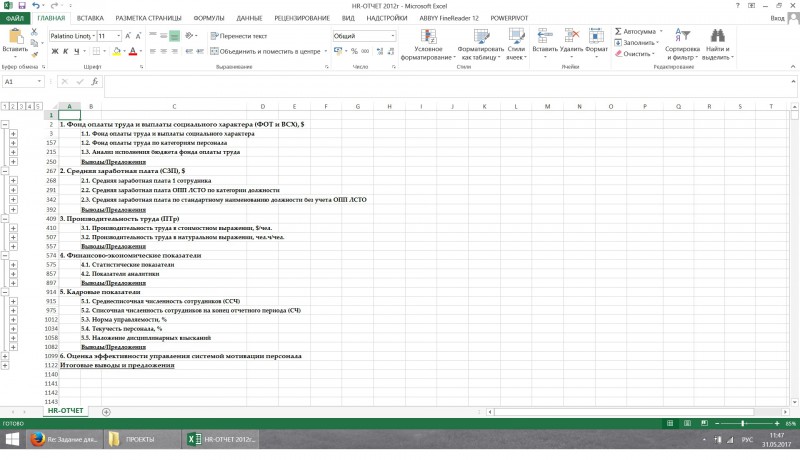Click the Paste (Вставить) clipboard icon

(15, 37)
